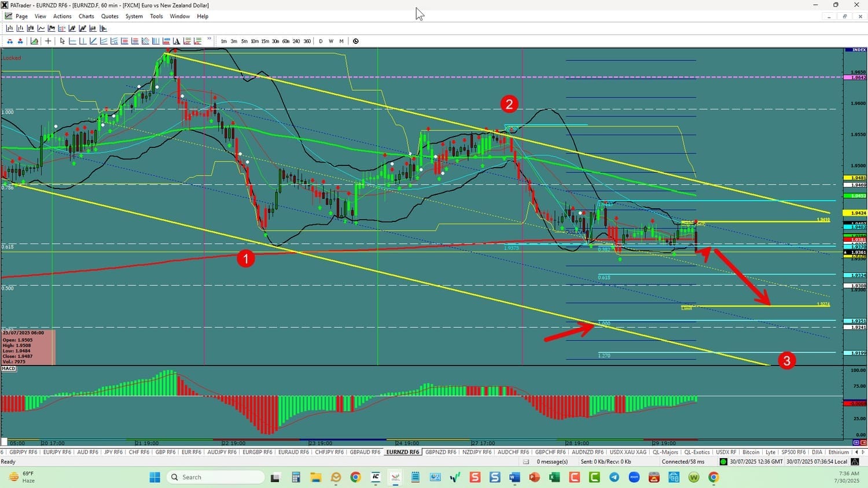
Task: Select the red-blue rectangle drawing tool
Action: coord(166,41)
